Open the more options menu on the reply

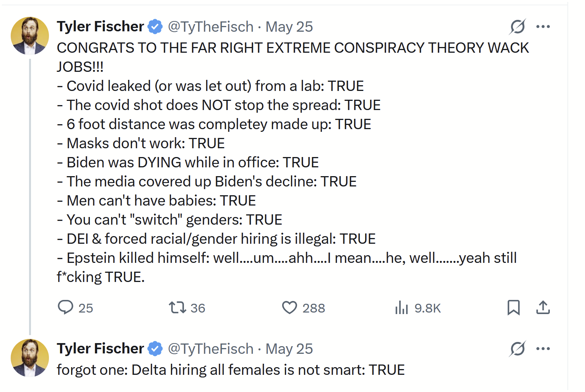543,348
